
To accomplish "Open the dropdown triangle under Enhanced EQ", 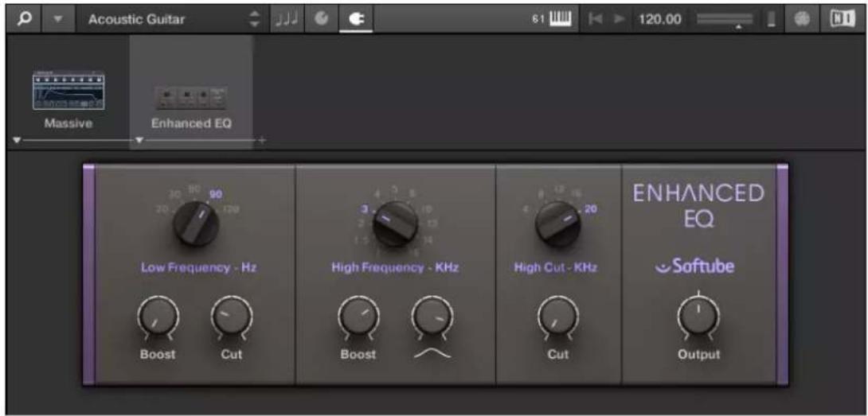I will click(x=139, y=141).
